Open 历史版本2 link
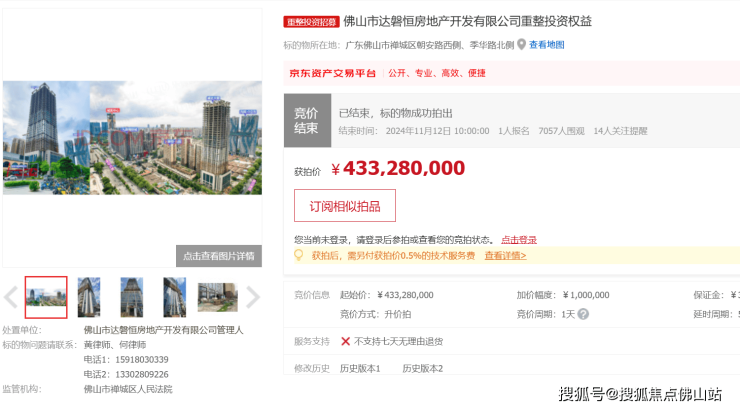The height and width of the screenshot is (410, 740). pyautogui.click(x=422, y=368)
